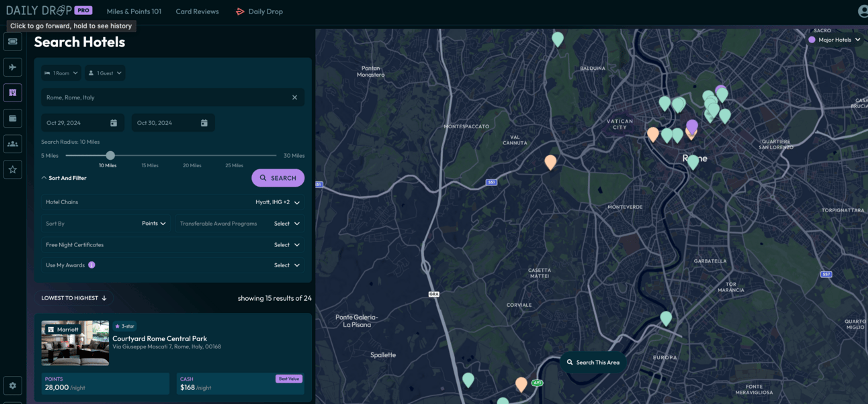868x404 pixels.
Task: Open Daily Drop menu item
Action: pyautogui.click(x=259, y=12)
